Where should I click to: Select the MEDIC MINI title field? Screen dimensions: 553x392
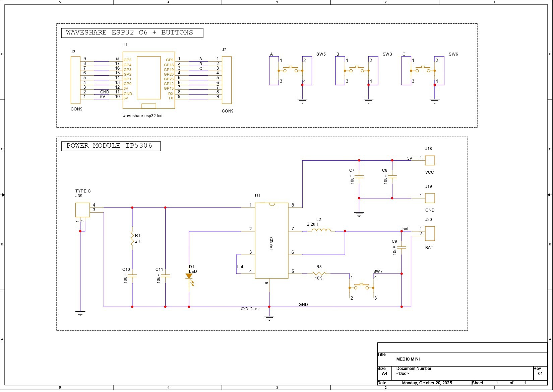[x=408, y=360]
